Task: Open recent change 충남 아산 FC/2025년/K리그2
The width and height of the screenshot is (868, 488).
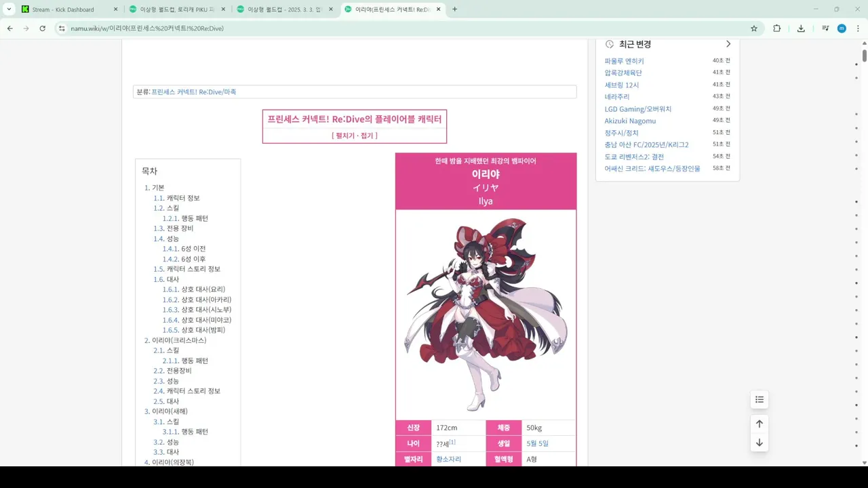Action: (646, 144)
